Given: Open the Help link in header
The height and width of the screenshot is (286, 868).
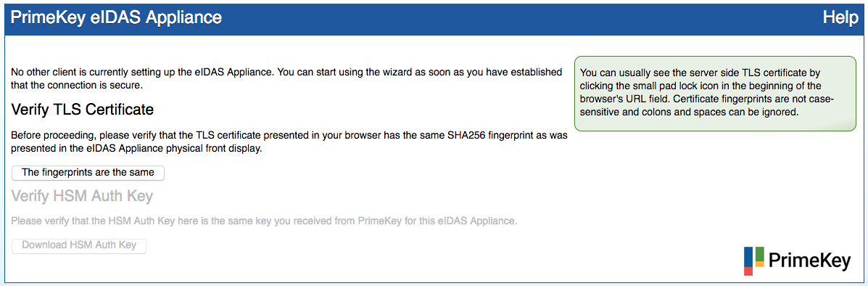Looking at the screenshot, I should click(x=840, y=17).
